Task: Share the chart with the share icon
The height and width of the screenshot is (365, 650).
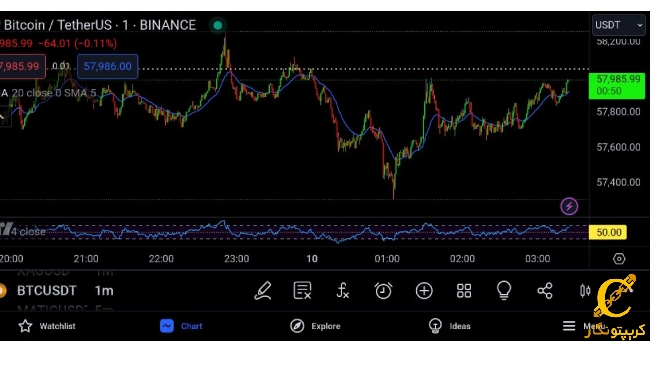Action: coord(545,291)
